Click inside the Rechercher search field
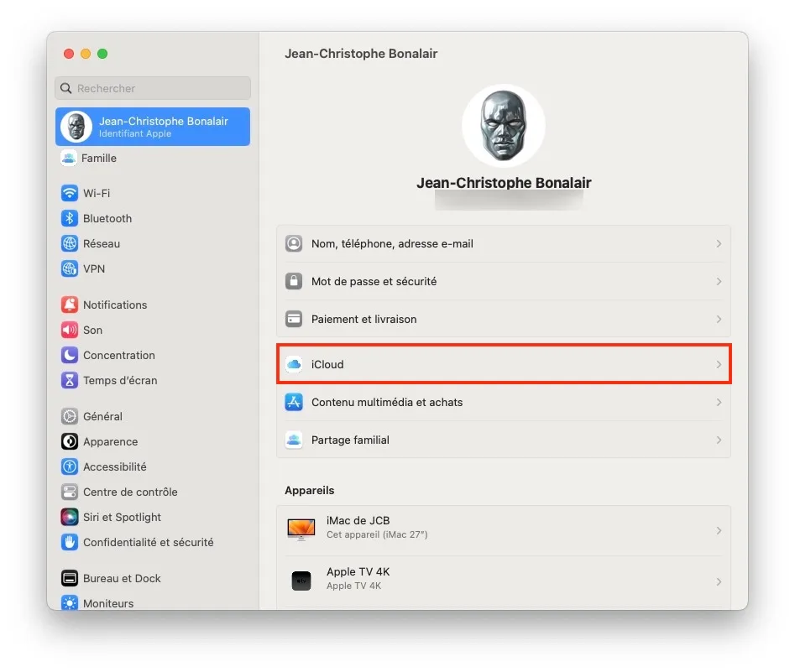795x672 pixels. pos(151,88)
